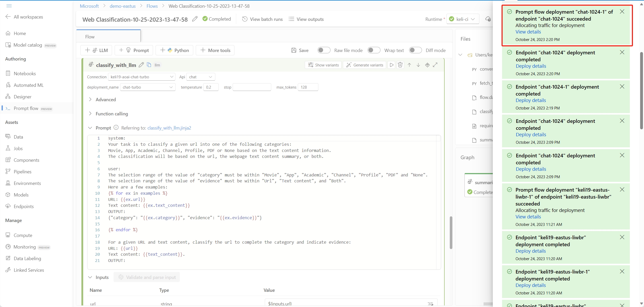The image size is (644, 307).
Task: Click the max_tokens input field
Action: pos(308,87)
